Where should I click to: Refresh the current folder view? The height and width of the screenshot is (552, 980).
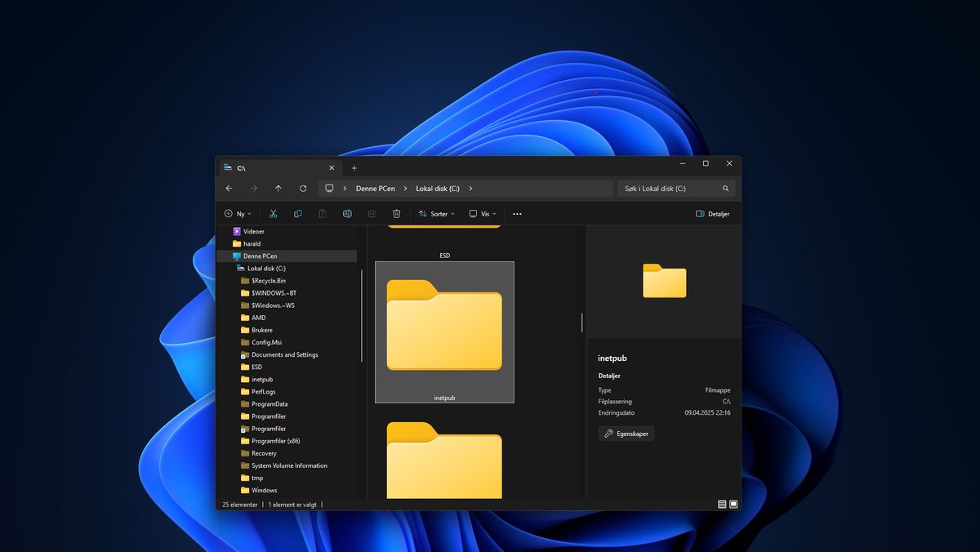303,189
